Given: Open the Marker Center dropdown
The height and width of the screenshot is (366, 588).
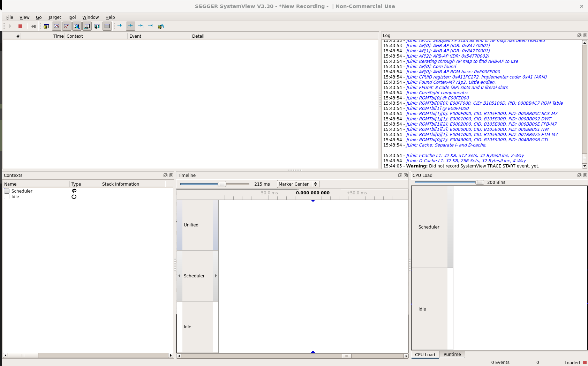Looking at the screenshot, I should [297, 184].
